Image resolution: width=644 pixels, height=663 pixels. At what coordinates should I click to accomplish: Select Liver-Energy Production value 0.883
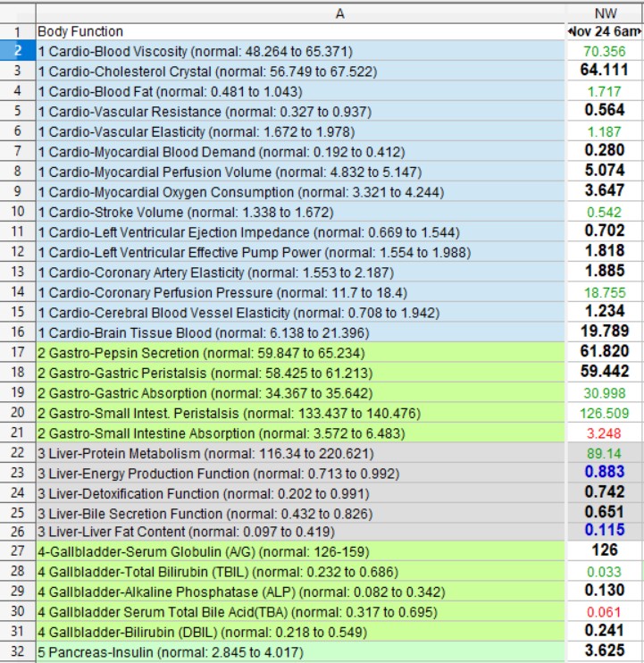point(605,472)
